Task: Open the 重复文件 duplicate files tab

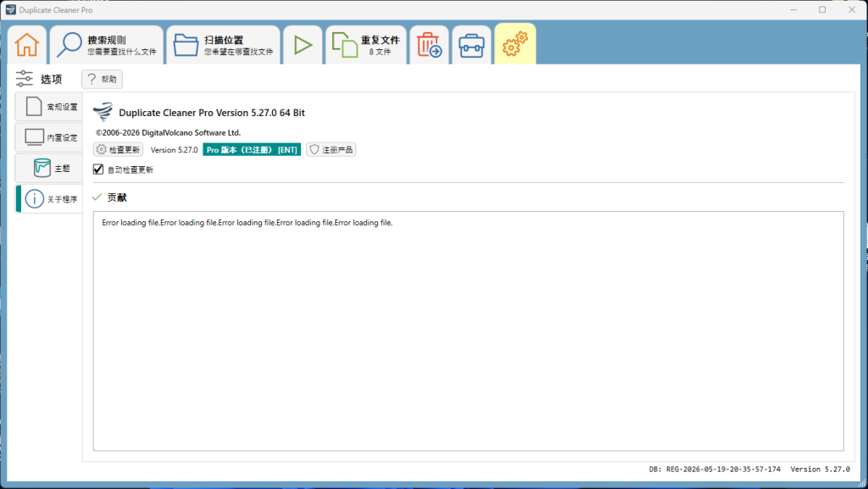Action: click(x=366, y=45)
